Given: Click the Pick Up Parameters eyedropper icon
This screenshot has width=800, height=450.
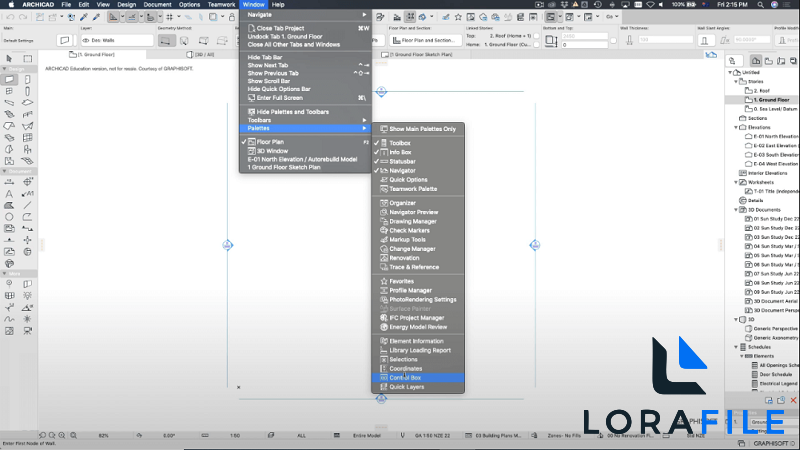Looking at the screenshot, I should click(84, 17).
